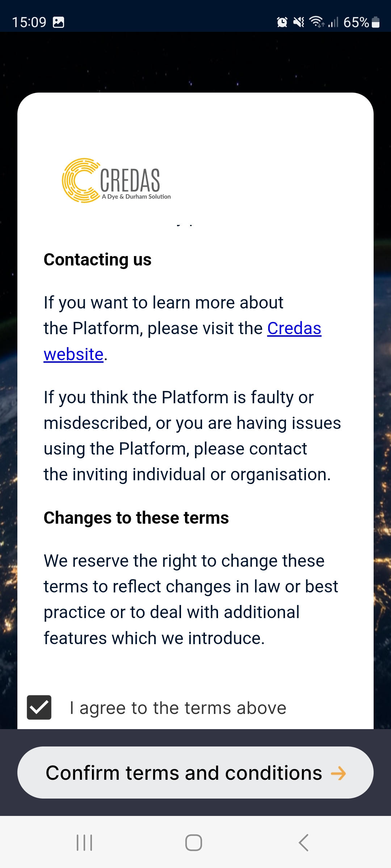The image size is (391, 868).
Task: Tap the muted sound status icon
Action: 299,22
